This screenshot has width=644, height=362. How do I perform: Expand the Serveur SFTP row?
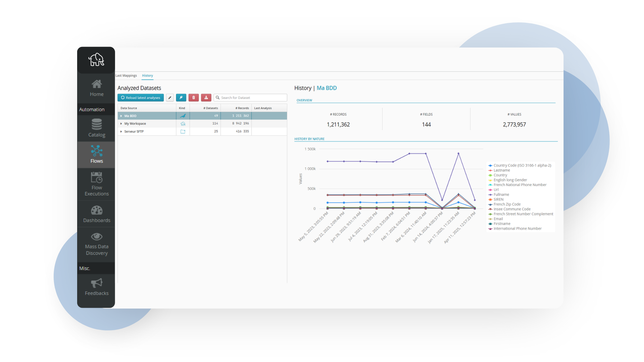[121, 131]
